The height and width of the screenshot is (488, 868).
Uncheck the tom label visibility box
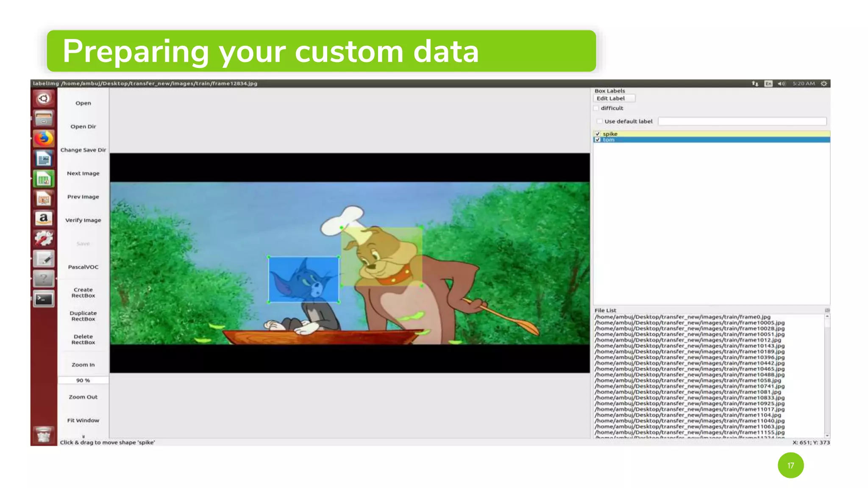(598, 140)
